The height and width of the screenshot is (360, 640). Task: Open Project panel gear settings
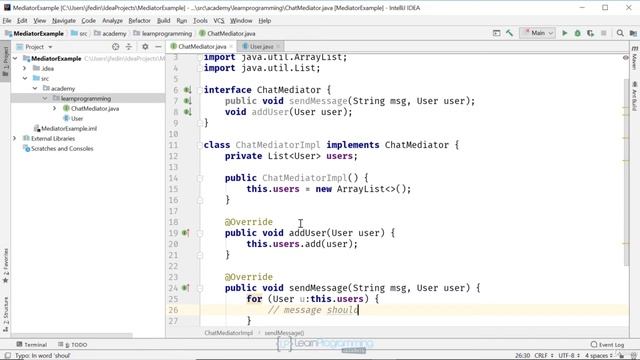[x=145, y=47]
